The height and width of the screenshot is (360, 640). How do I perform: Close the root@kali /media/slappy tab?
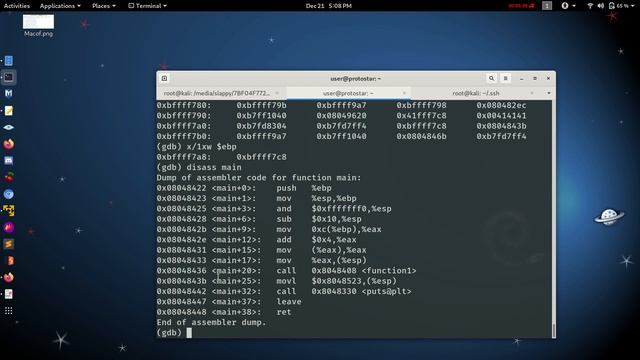coord(277,93)
